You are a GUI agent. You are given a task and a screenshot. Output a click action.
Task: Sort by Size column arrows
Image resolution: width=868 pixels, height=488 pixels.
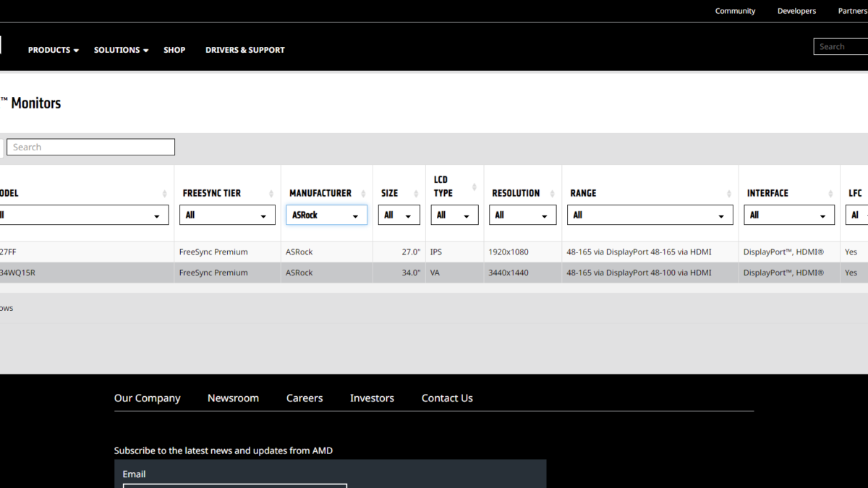pos(416,194)
